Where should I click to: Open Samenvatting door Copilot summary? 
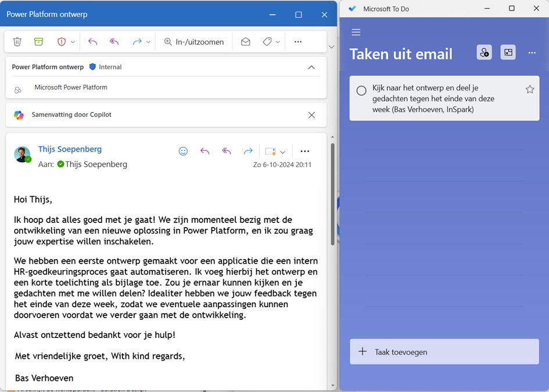[x=71, y=115]
